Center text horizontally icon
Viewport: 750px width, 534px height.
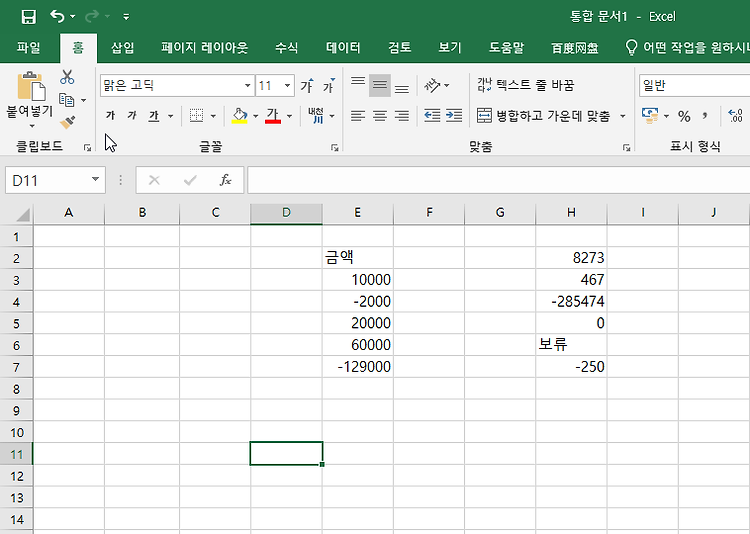tap(380, 115)
